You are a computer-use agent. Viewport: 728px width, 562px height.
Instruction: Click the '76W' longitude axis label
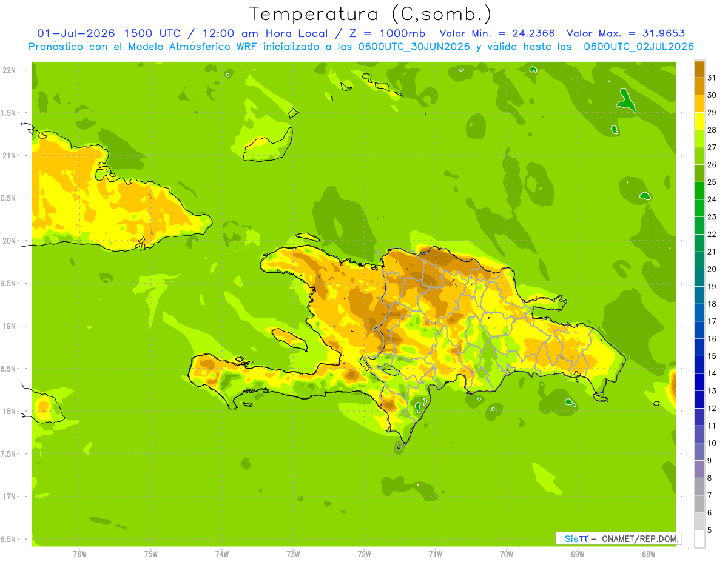79,554
